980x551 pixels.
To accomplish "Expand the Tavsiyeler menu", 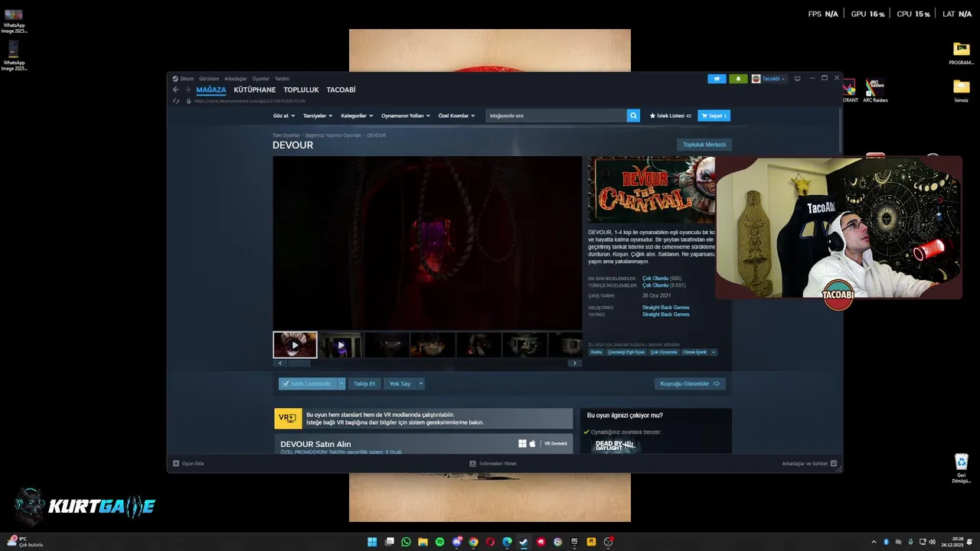I will pos(318,116).
